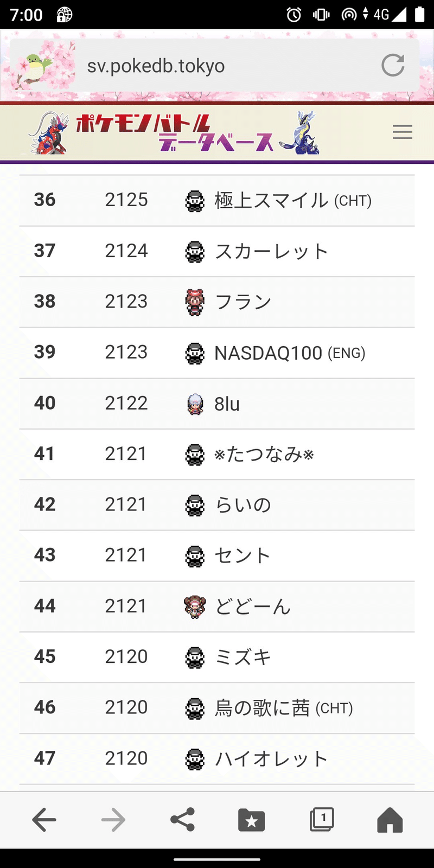Tap the alarm icon in the status bar

(294, 15)
